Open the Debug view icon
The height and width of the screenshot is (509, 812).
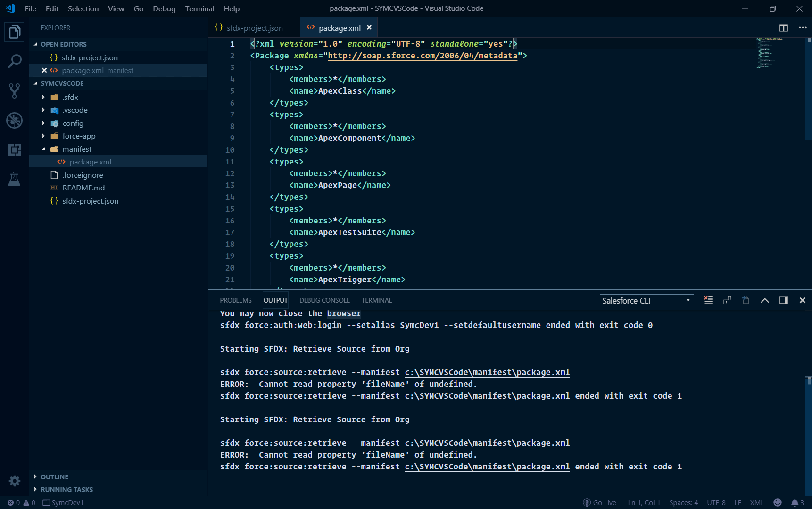tap(14, 121)
